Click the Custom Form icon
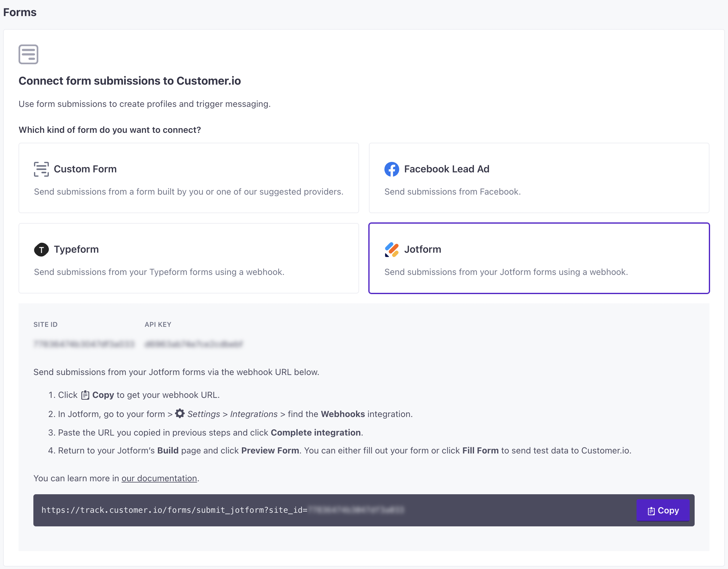Screen dimensions: 728x569 41,169
